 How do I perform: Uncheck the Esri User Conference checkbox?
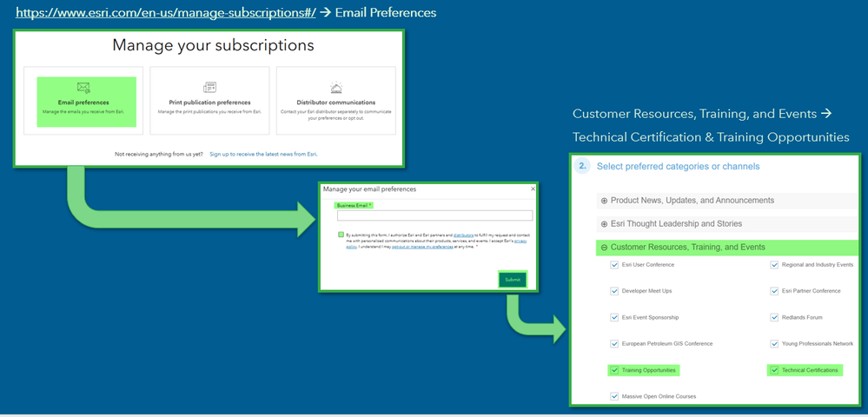(614, 265)
